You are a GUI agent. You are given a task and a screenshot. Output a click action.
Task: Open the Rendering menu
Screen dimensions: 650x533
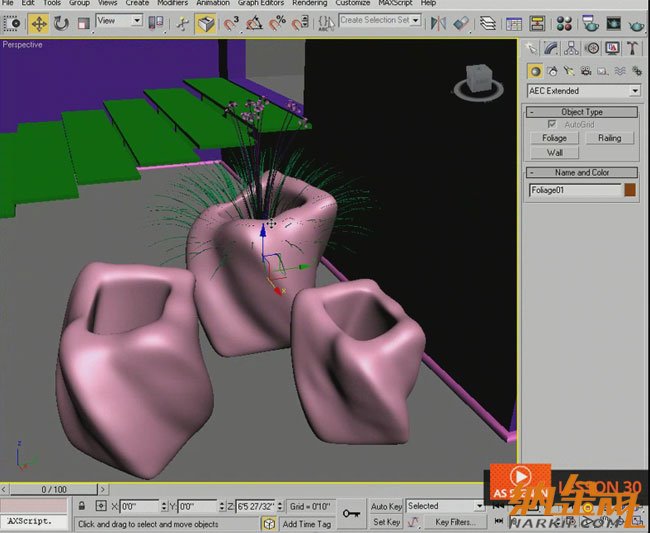310,3
